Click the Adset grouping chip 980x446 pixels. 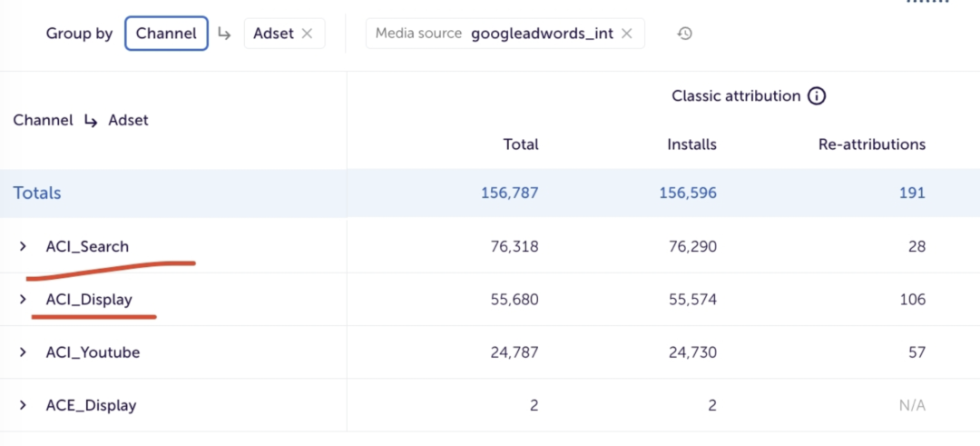coord(273,34)
